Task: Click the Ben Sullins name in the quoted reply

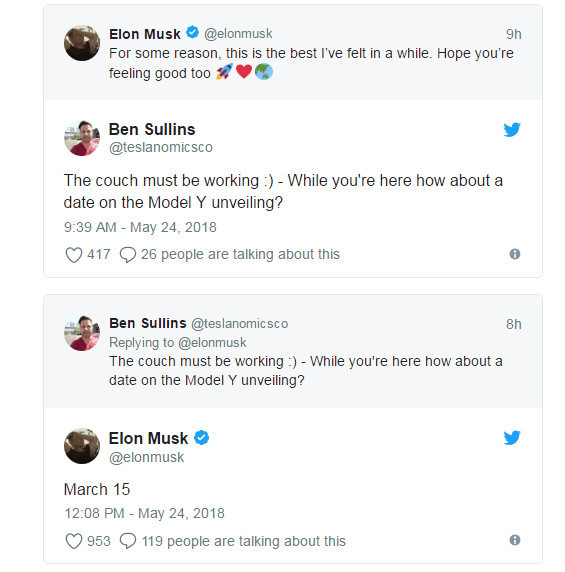Action: [x=148, y=323]
